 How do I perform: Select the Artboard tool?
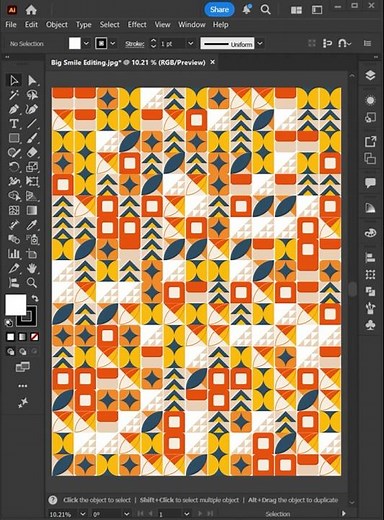pos(32,254)
